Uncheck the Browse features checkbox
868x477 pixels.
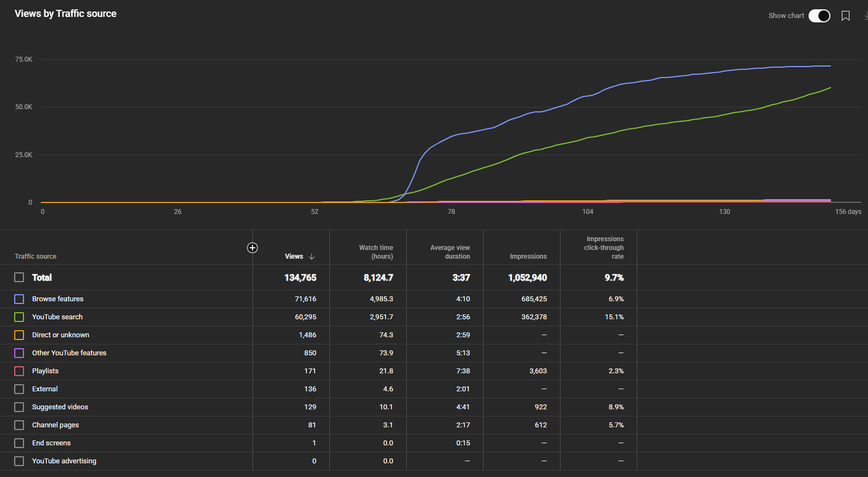click(19, 299)
